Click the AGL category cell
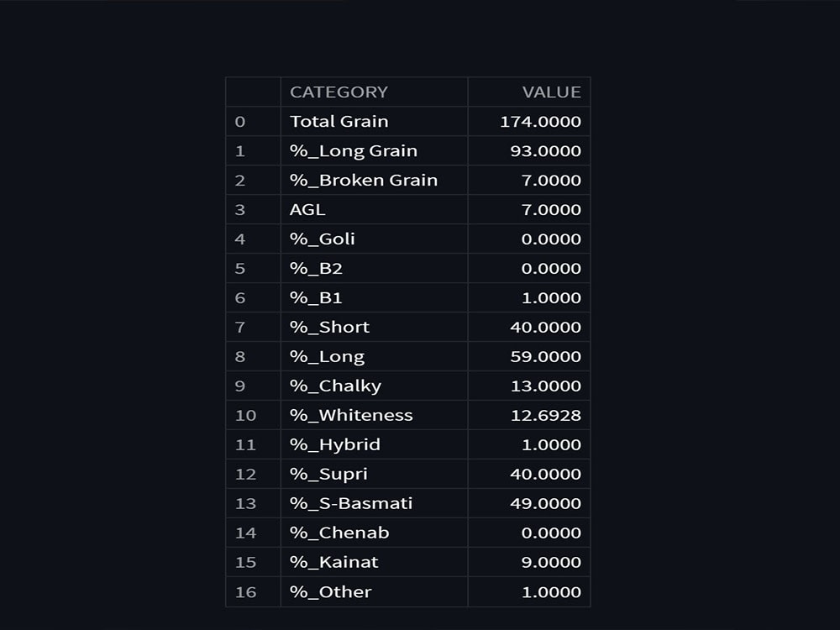Viewport: 840px width, 630px height. coord(307,210)
